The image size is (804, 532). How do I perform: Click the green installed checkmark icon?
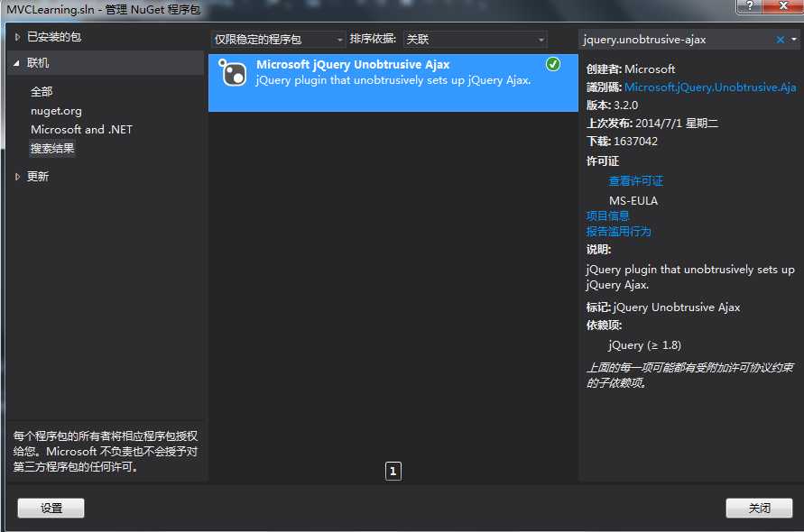(553, 64)
